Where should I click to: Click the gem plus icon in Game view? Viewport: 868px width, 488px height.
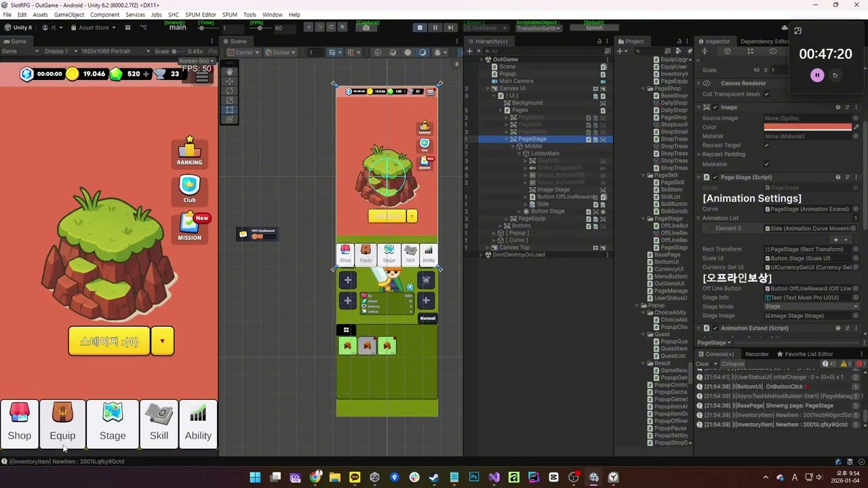[146, 74]
